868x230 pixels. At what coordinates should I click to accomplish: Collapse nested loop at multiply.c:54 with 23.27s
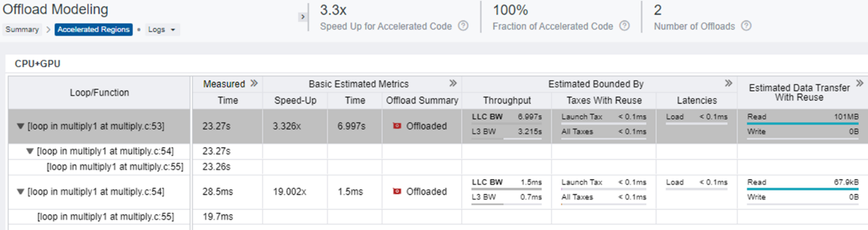click(30, 151)
